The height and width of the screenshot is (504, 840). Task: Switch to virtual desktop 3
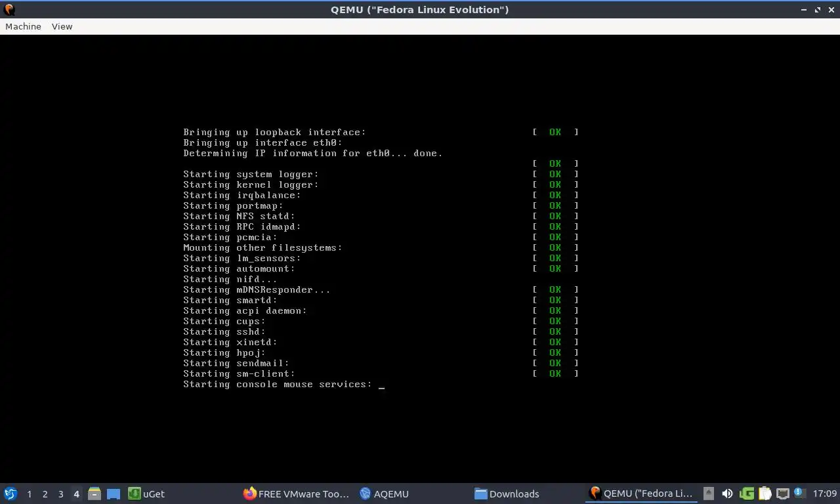[60, 493]
